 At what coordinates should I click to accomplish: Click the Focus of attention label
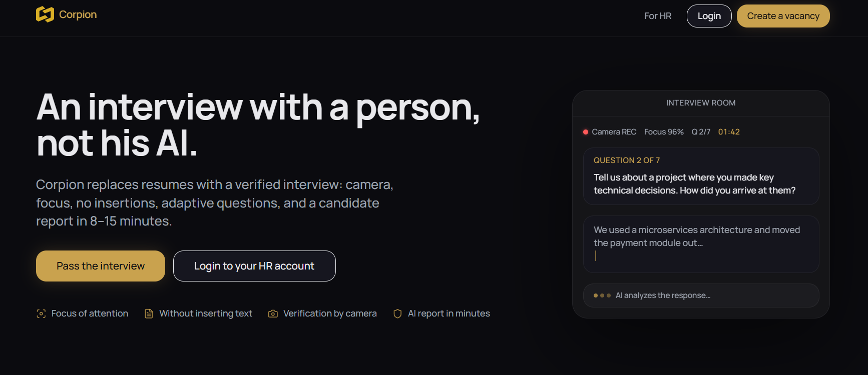point(90,313)
